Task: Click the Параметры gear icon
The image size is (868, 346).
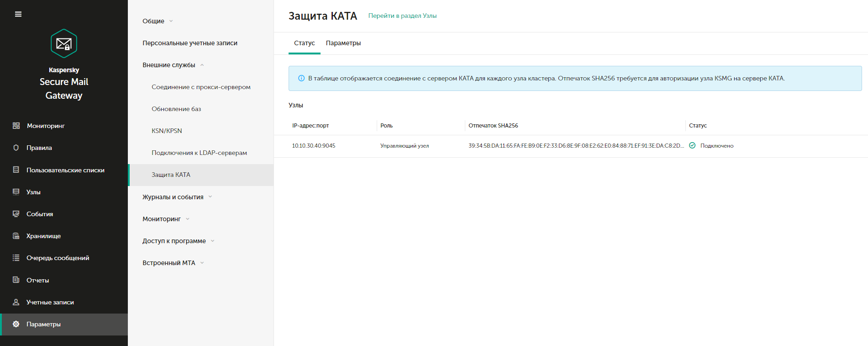Action: coord(16,324)
